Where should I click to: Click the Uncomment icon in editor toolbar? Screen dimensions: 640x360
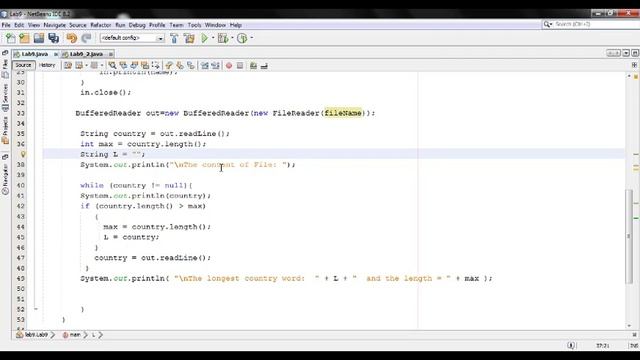point(264,66)
